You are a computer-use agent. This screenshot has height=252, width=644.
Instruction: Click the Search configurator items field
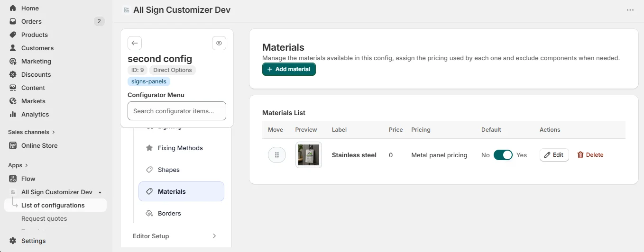[x=177, y=111]
